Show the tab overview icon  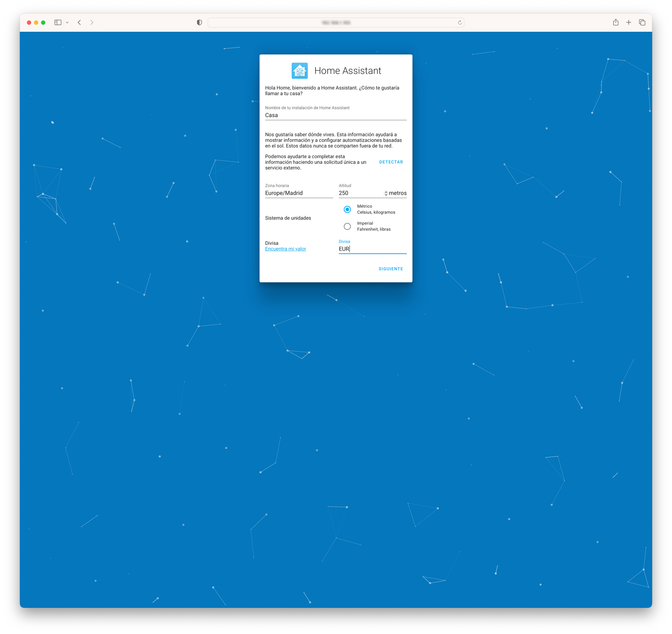coord(642,22)
